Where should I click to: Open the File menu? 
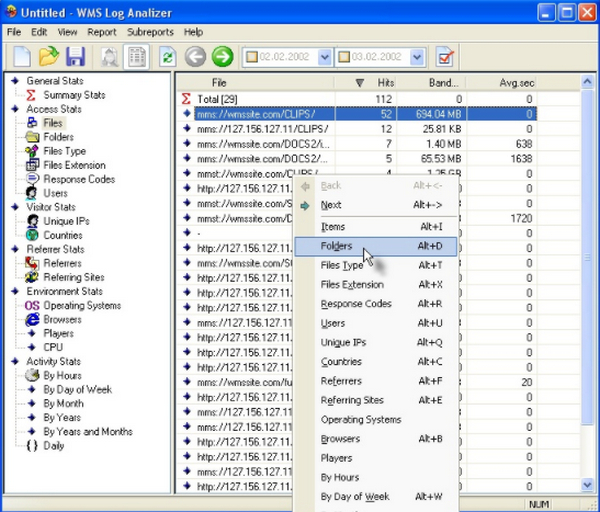click(14, 32)
